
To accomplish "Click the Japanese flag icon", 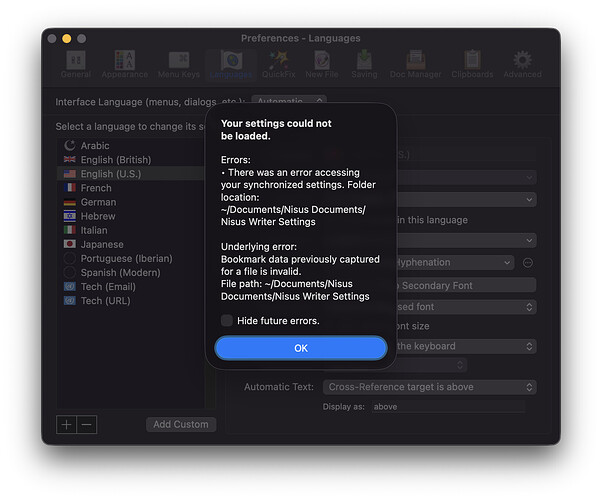I will point(69,244).
